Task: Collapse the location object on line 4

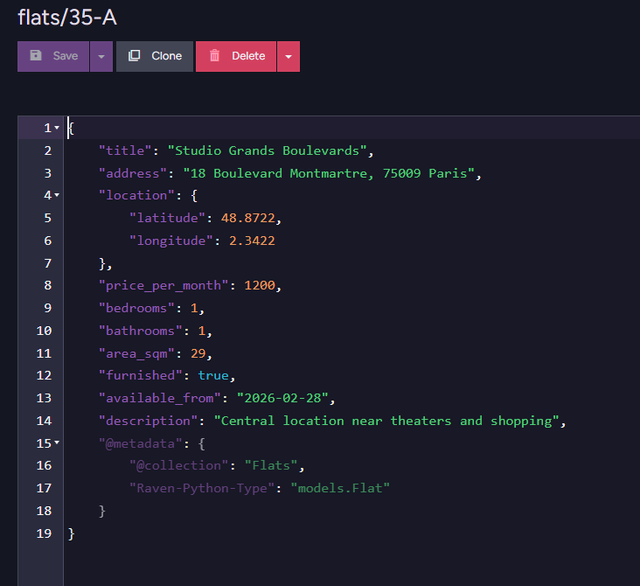Action: point(57,195)
